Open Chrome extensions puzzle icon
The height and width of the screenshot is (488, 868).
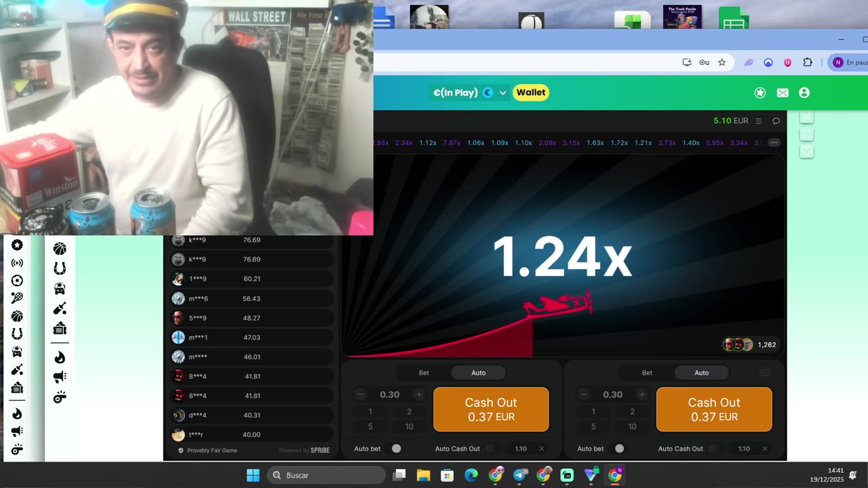click(807, 62)
